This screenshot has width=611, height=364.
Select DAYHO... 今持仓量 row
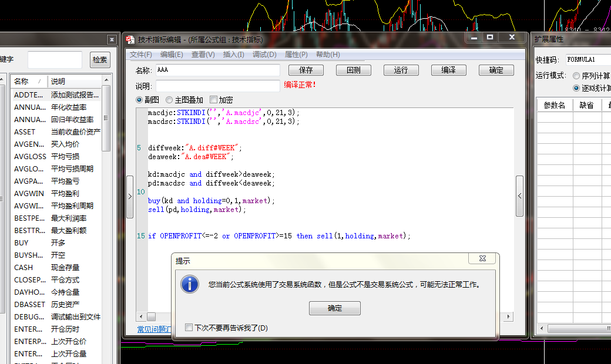[x=56, y=292]
